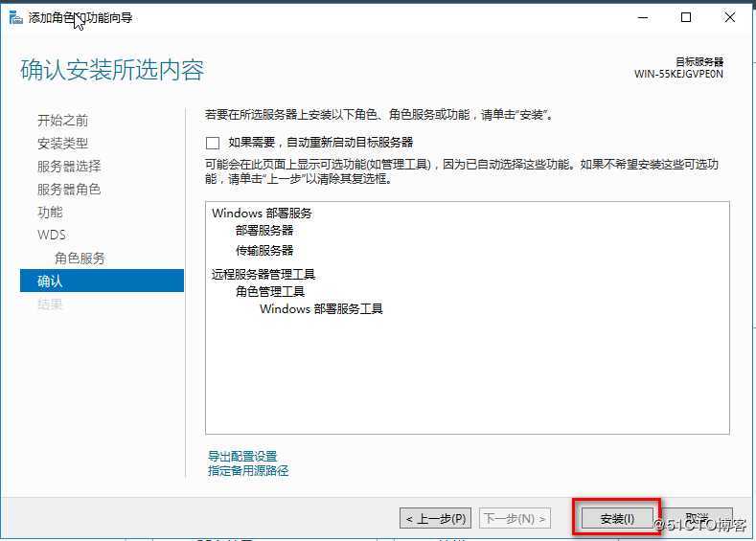
Task: Select the 传输服务器 entry in list
Action: [264, 251]
